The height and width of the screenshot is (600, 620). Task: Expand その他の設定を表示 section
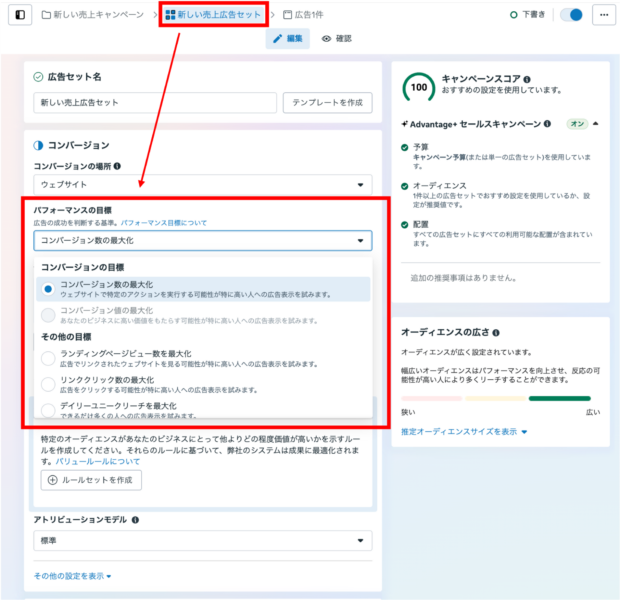[x=73, y=576]
